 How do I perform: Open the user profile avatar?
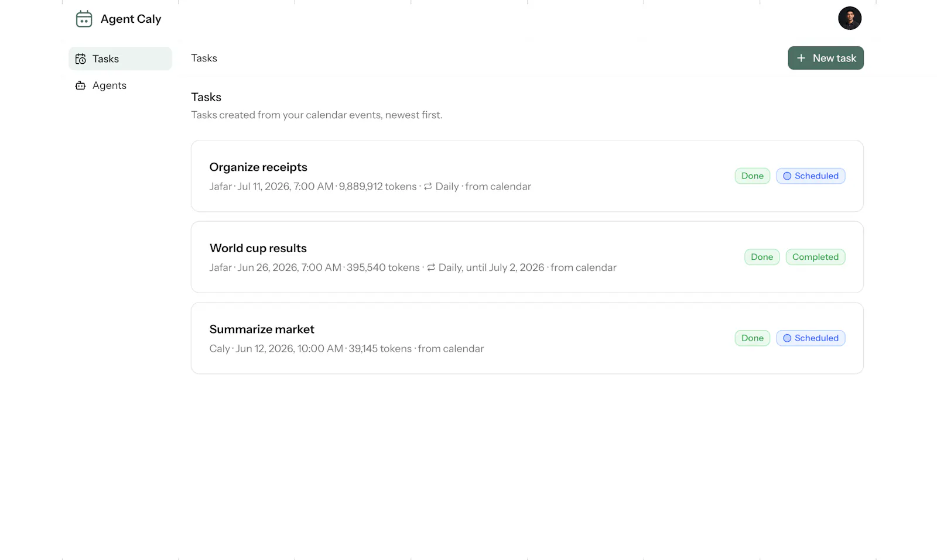tap(849, 18)
